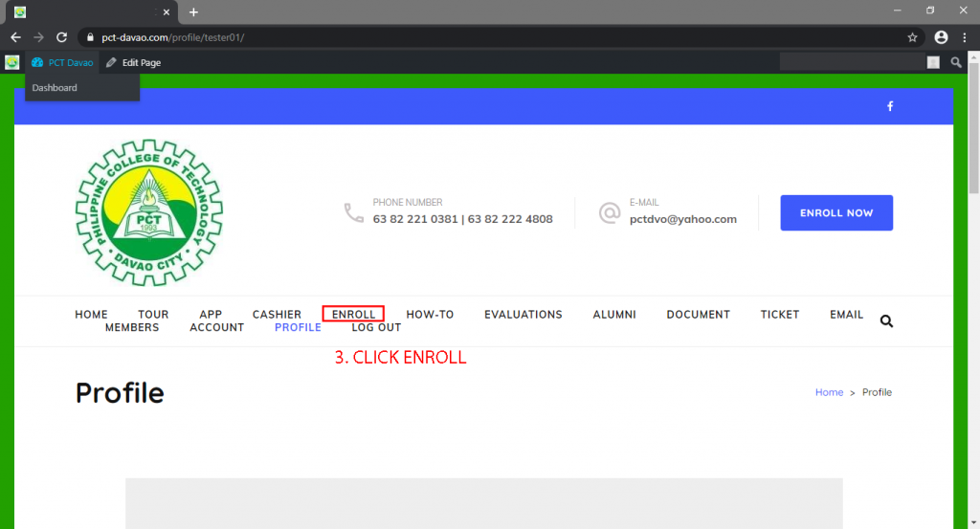Click the ENROLL NOW button

[836, 213]
